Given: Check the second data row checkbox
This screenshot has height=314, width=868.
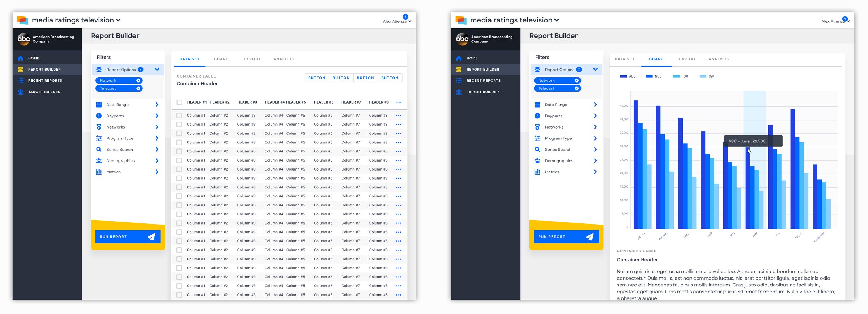Looking at the screenshot, I should click(179, 125).
